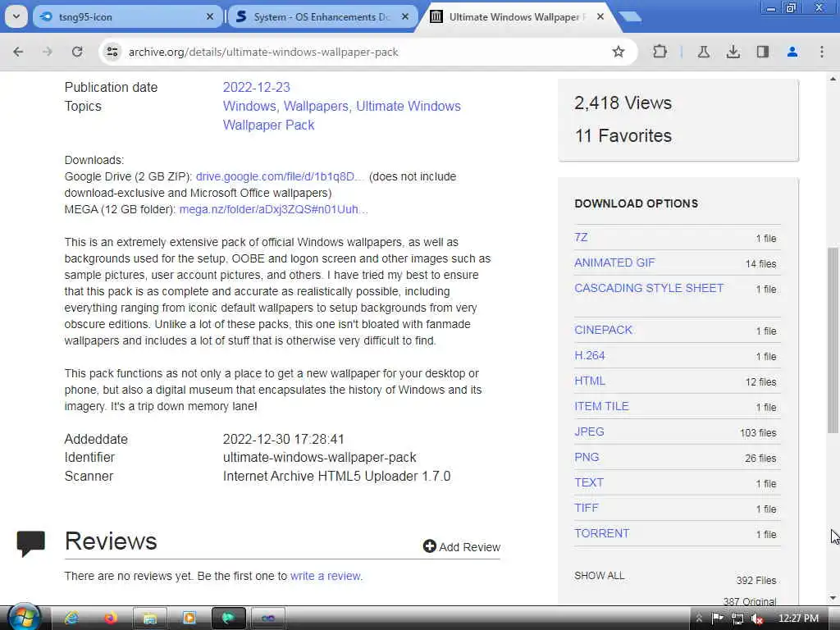Click the page vertical scrollbar thumb
This screenshot has height=630, width=840.
pos(833,340)
